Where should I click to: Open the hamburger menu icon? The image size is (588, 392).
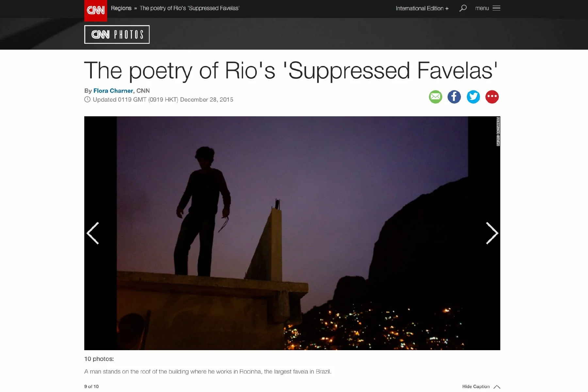496,8
